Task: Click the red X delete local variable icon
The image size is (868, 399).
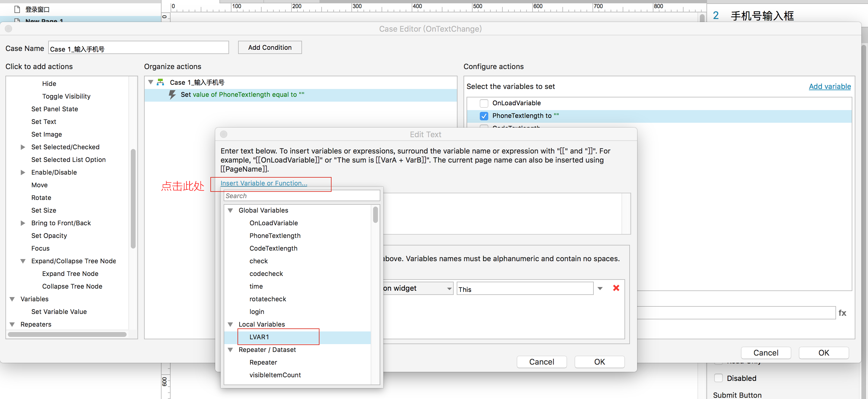Action: point(616,288)
